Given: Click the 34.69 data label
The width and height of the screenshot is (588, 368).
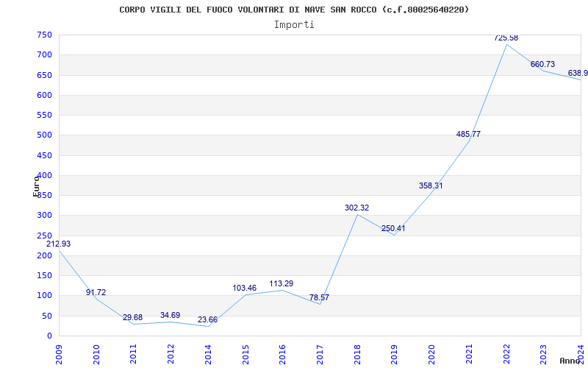Looking at the screenshot, I should (171, 315).
